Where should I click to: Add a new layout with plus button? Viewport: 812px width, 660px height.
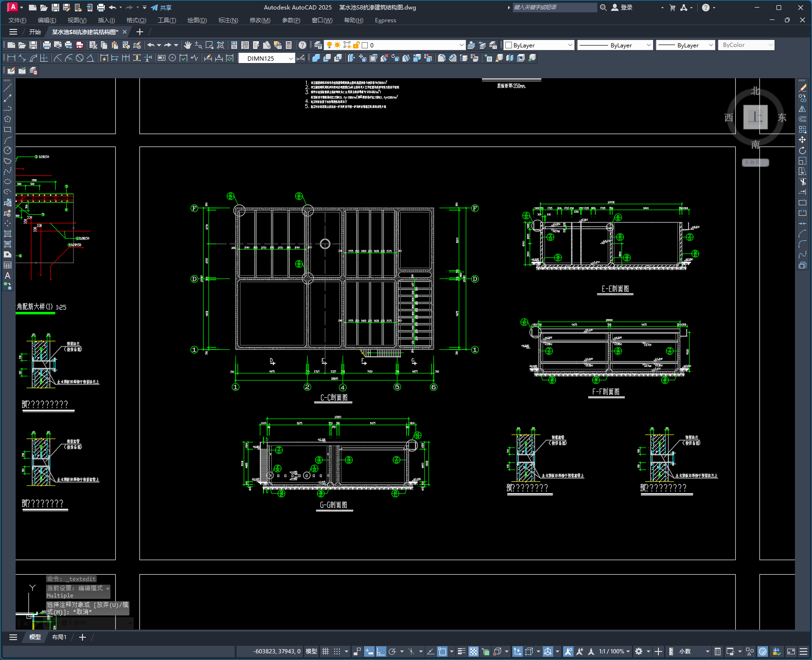point(82,637)
